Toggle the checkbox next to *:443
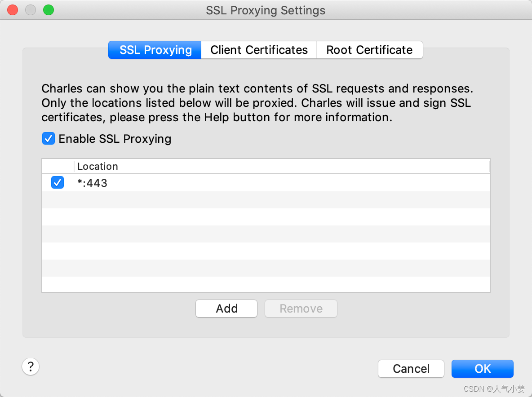 (57, 182)
